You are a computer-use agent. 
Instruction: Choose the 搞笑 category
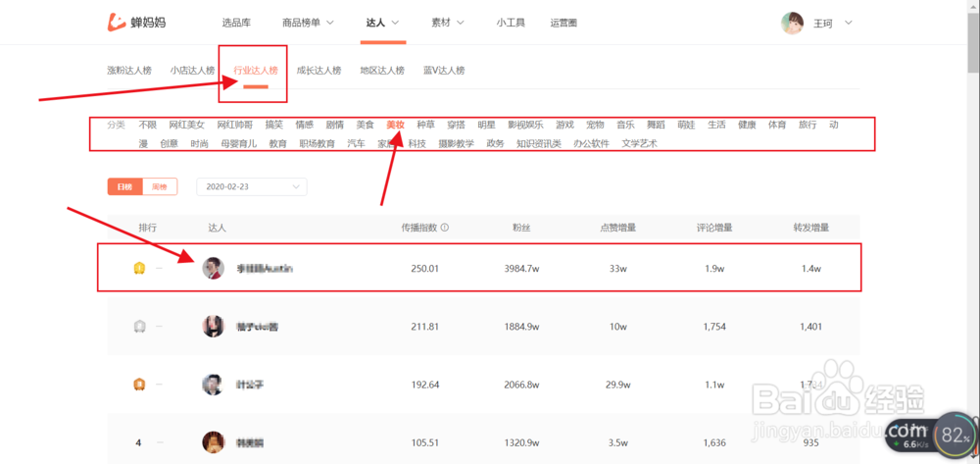pos(273,125)
